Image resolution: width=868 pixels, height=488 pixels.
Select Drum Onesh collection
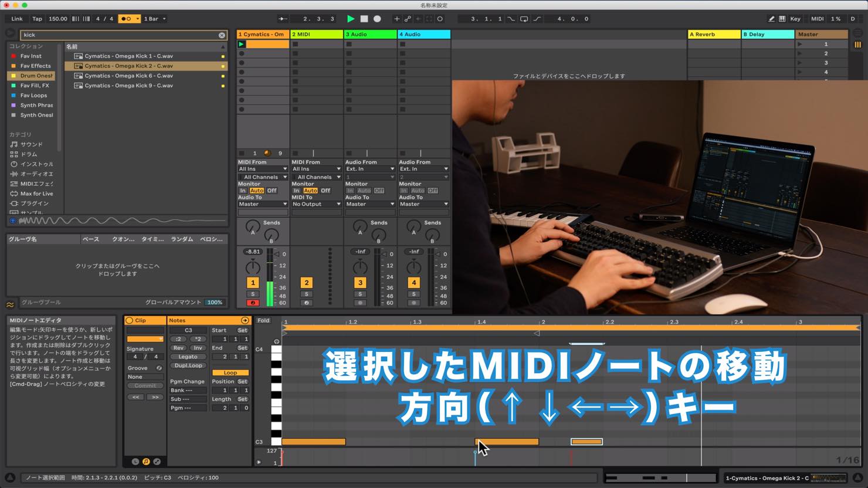30,76
